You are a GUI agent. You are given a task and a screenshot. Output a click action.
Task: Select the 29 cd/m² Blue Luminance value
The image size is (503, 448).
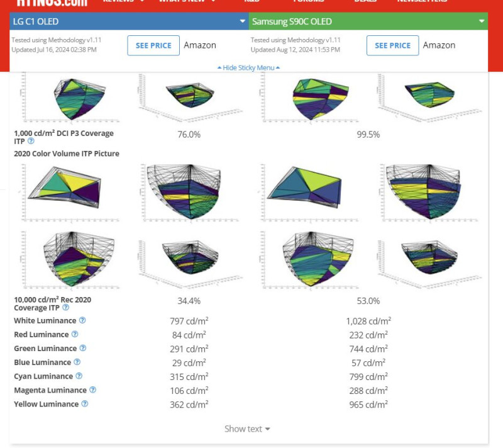(x=189, y=362)
